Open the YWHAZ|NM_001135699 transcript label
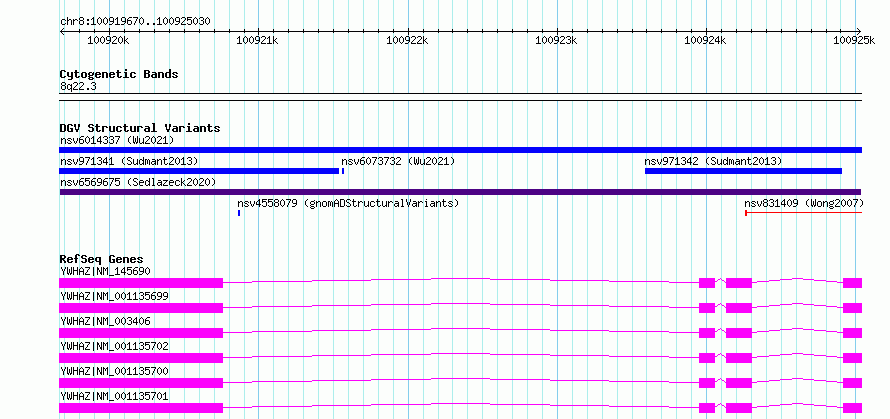This screenshot has width=890, height=419. point(114,296)
